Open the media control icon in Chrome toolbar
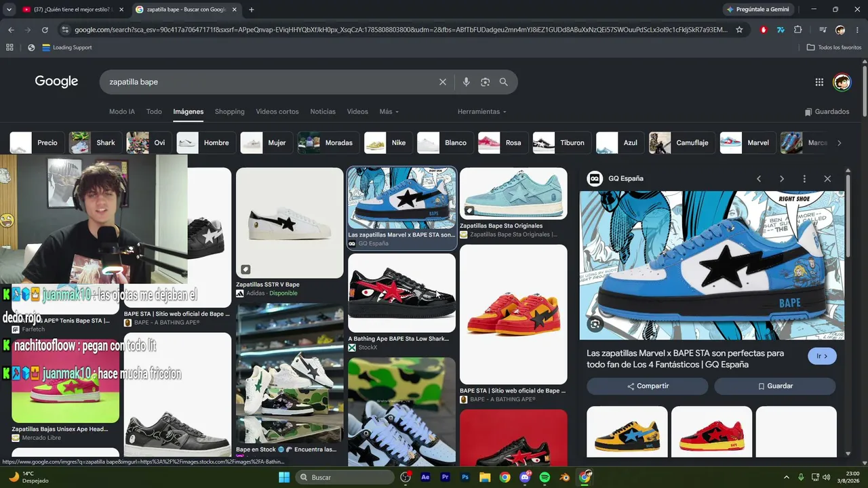 tap(823, 30)
